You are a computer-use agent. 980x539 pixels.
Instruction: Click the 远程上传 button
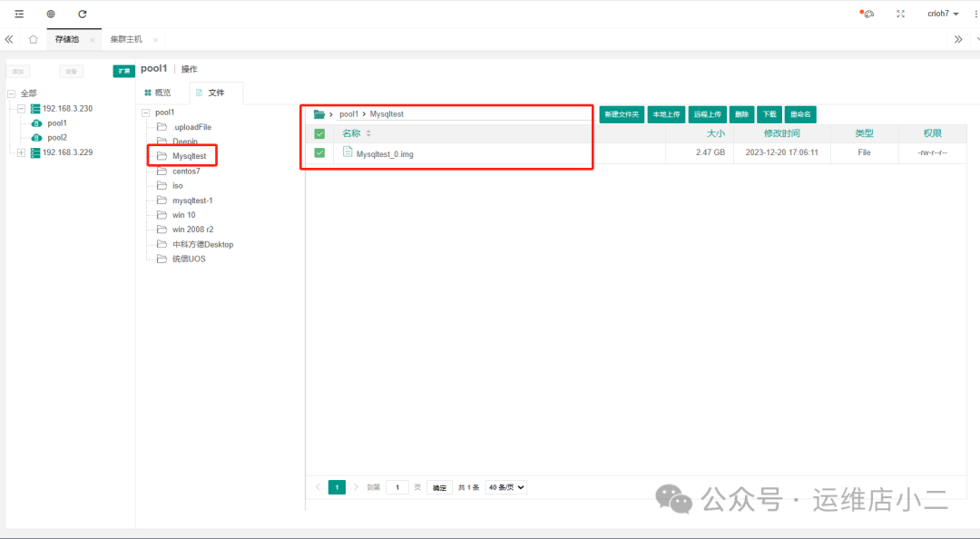(708, 114)
